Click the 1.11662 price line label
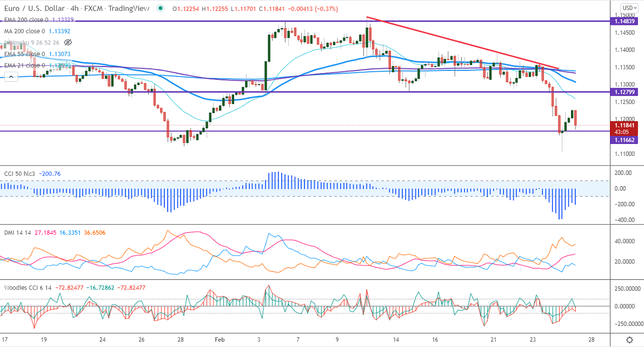Screen dimensions: 644x347 (x=625, y=140)
